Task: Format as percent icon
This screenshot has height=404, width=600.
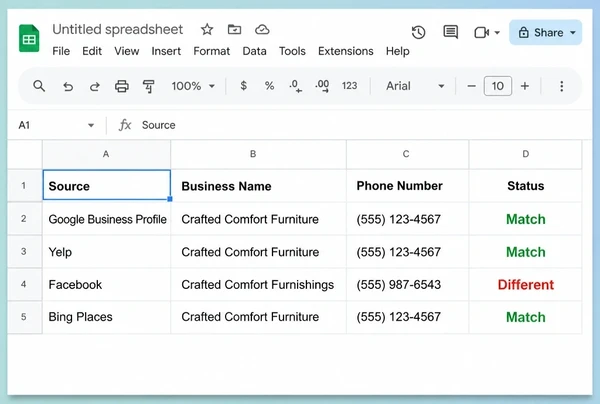Action: click(269, 86)
